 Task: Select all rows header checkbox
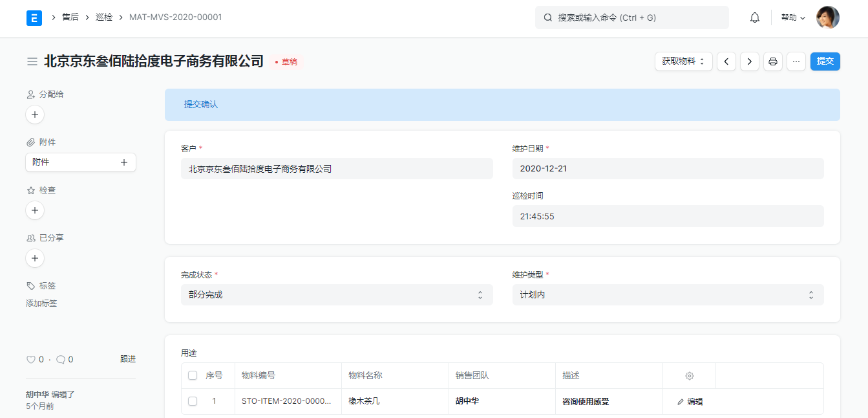pyautogui.click(x=193, y=375)
